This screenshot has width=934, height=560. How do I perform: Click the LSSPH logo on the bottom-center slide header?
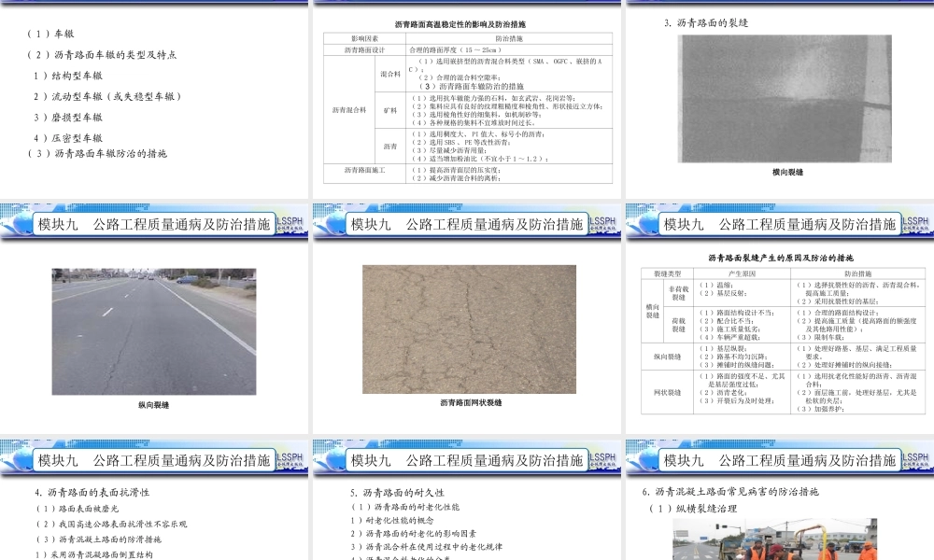click(x=602, y=460)
